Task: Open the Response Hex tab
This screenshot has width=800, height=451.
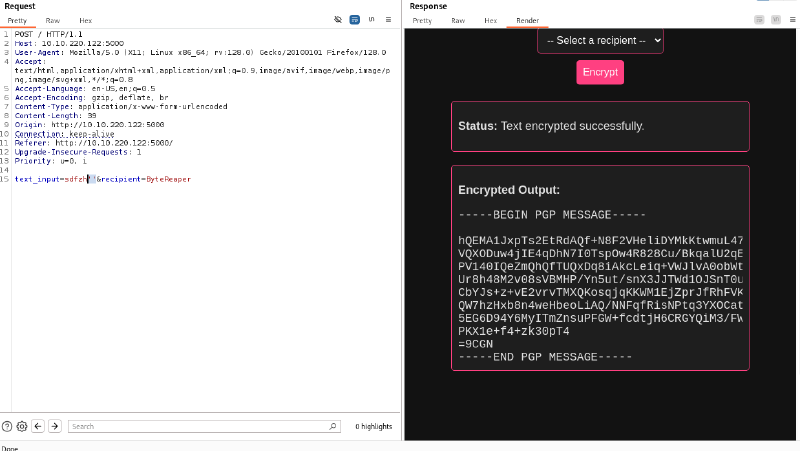Action: pyautogui.click(x=490, y=20)
